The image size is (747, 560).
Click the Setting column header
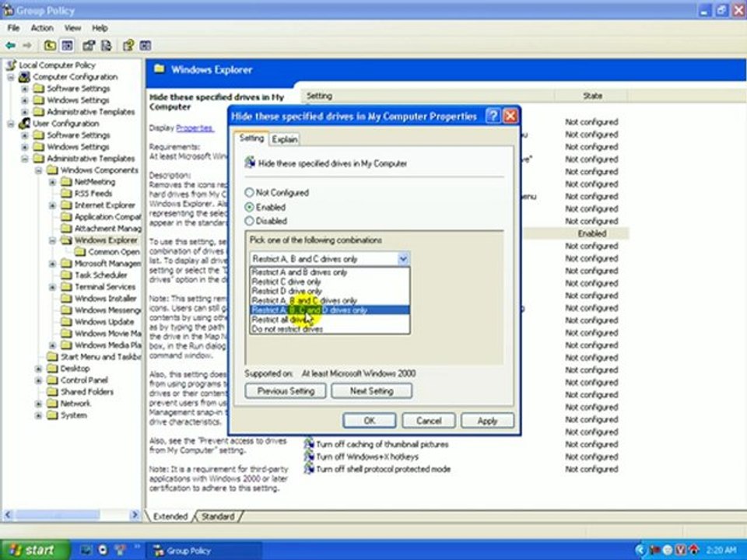pos(428,96)
